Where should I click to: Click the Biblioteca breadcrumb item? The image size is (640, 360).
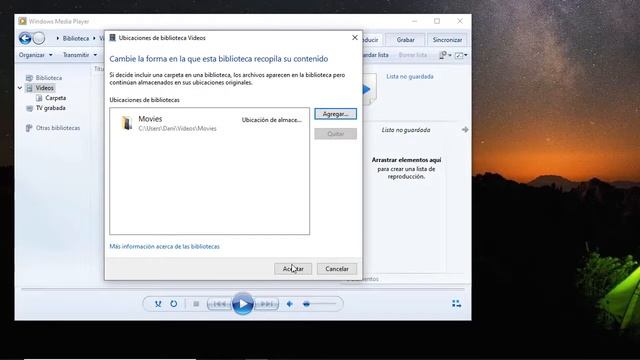tap(76, 38)
